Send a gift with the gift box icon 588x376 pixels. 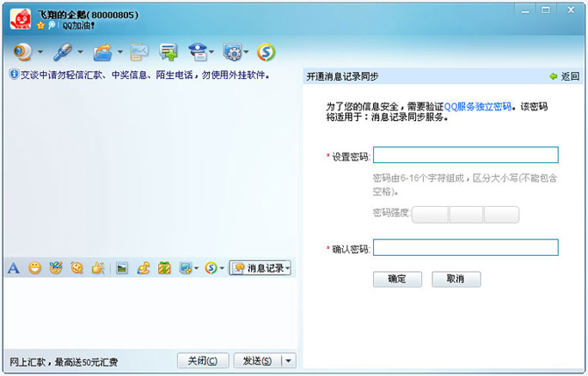point(164,268)
